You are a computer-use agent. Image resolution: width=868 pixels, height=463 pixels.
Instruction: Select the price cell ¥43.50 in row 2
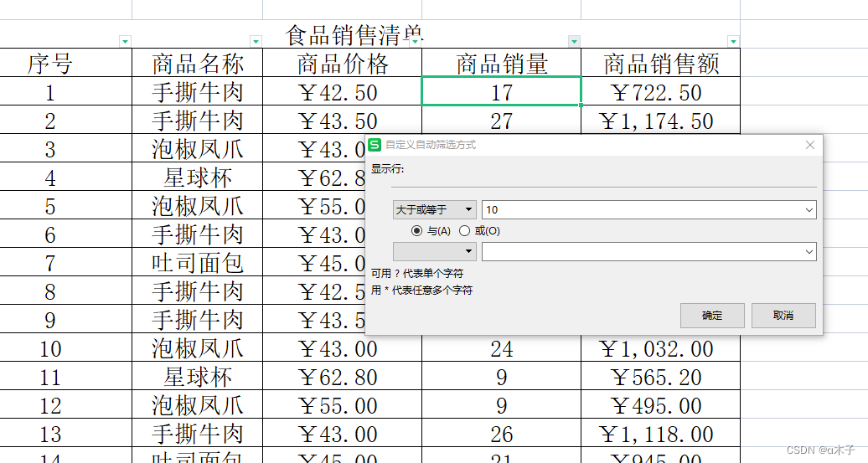[342, 120]
